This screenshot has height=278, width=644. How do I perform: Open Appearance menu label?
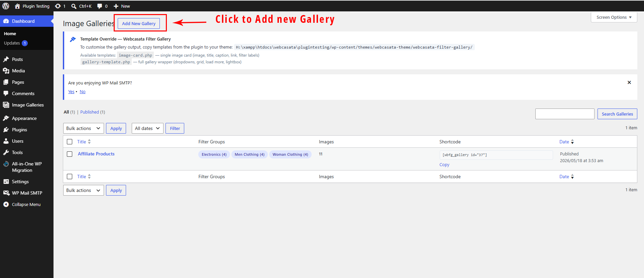click(x=24, y=118)
